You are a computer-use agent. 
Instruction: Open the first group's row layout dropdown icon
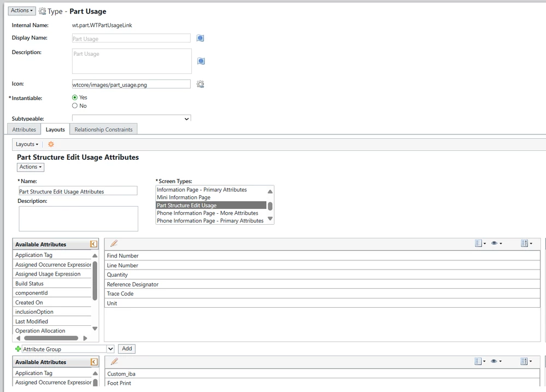(480, 243)
